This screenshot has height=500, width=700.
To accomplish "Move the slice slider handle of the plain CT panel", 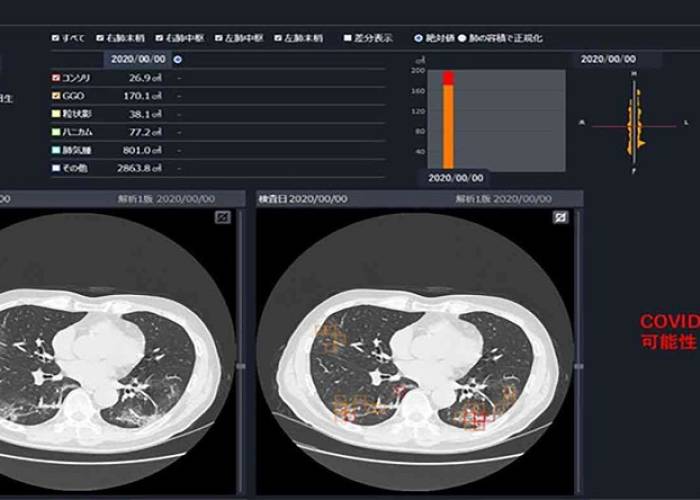I will click(x=241, y=366).
